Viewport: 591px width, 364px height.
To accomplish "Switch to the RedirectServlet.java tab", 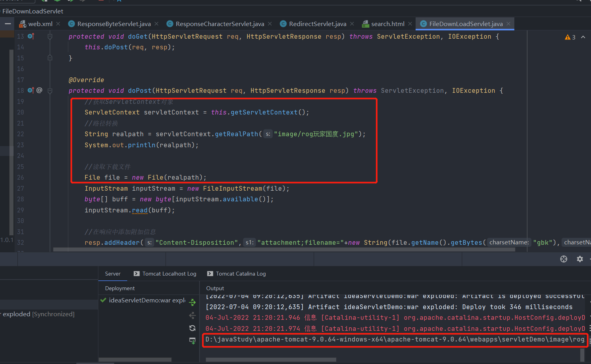I will point(318,24).
